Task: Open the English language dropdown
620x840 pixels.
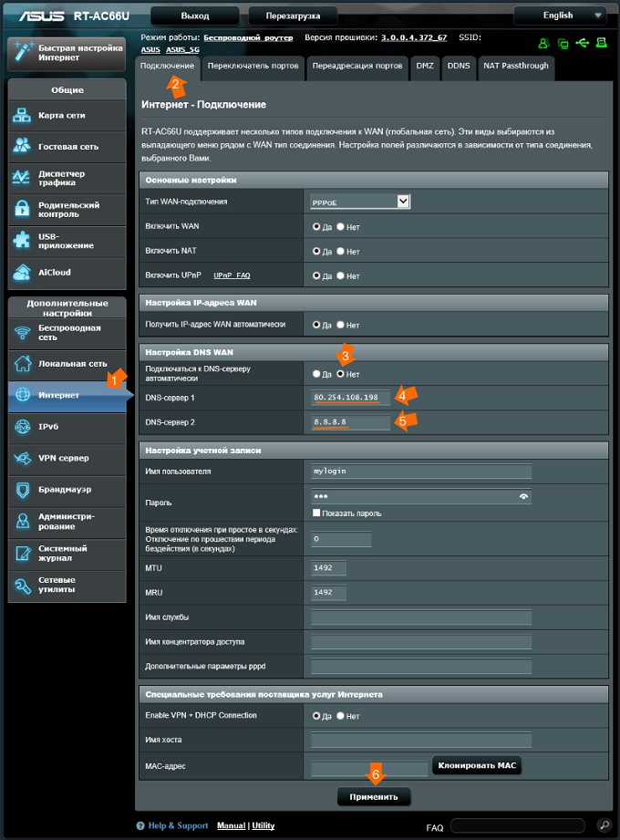Action: [x=560, y=16]
